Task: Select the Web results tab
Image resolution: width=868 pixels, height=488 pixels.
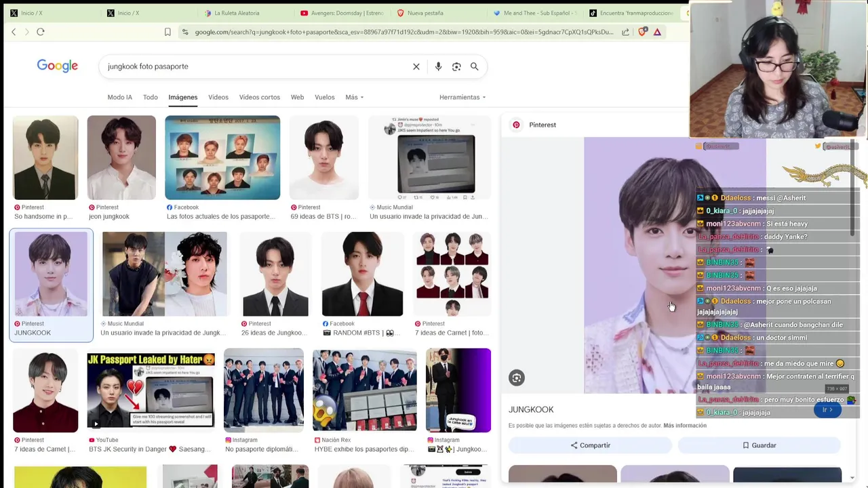Action: (x=297, y=97)
